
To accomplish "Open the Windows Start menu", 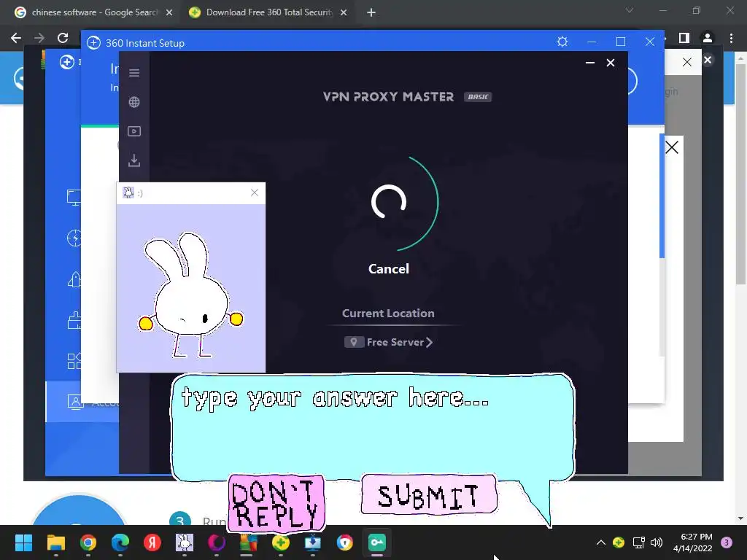I will [23, 542].
